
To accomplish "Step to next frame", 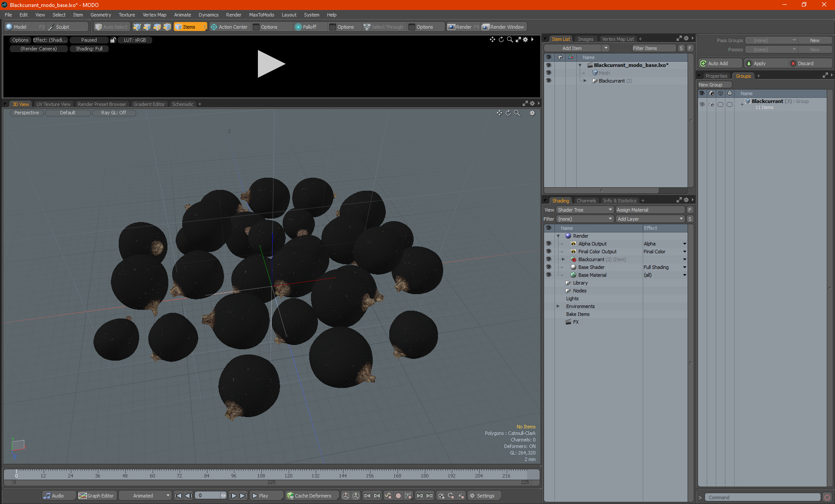I will [233, 496].
